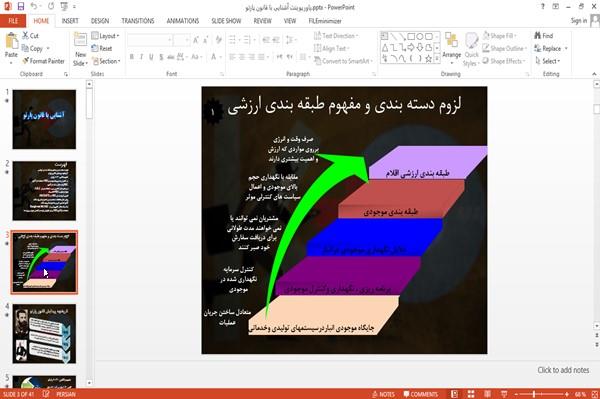
Task: Select slide 4 thumbnail
Action: pyautogui.click(x=44, y=334)
